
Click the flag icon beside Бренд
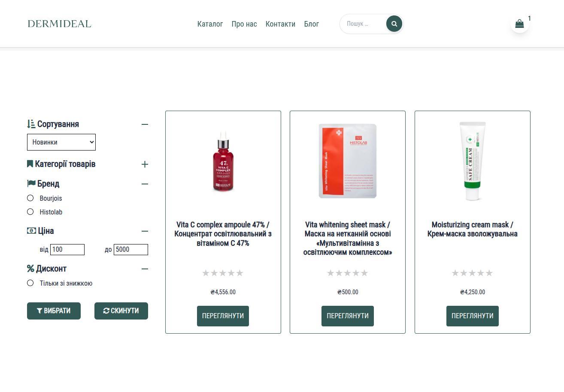click(30, 183)
